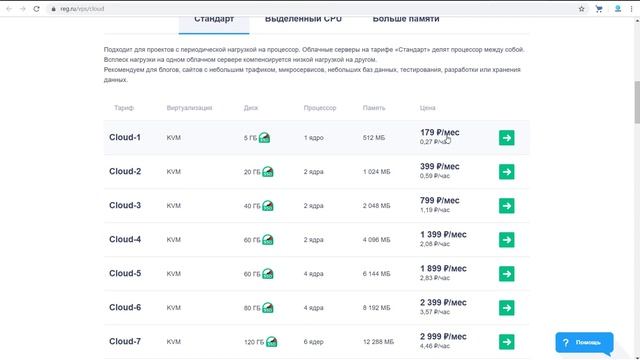The image size is (640, 360).
Task: Click the 2 999 ₽/мес price
Action: (x=443, y=337)
